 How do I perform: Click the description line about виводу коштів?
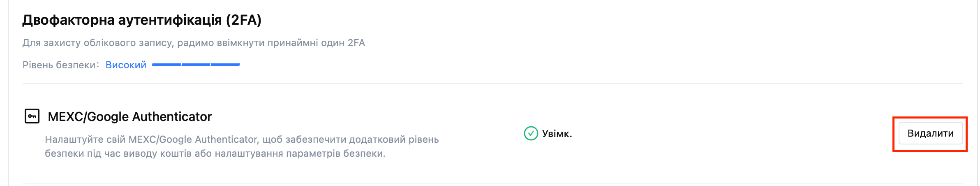click(x=215, y=153)
